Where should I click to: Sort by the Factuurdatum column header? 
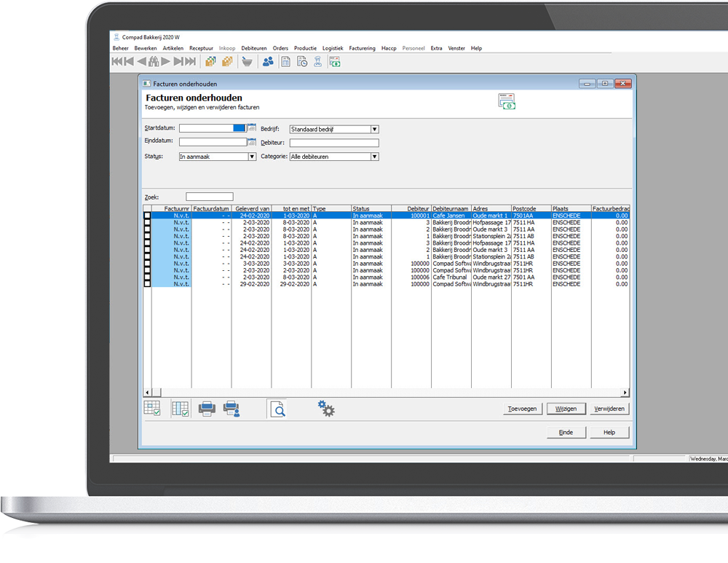pyautogui.click(x=211, y=208)
